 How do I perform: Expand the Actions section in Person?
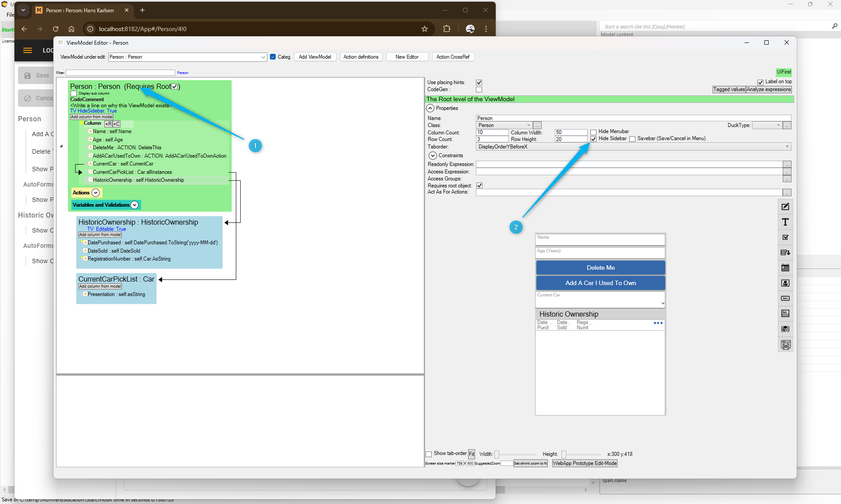point(96,193)
